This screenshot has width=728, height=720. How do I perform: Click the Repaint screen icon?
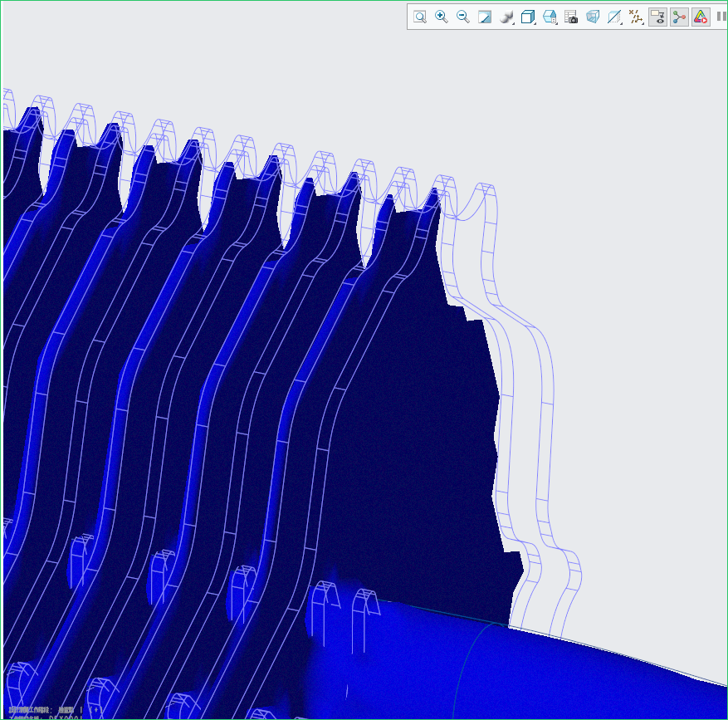[485, 17]
